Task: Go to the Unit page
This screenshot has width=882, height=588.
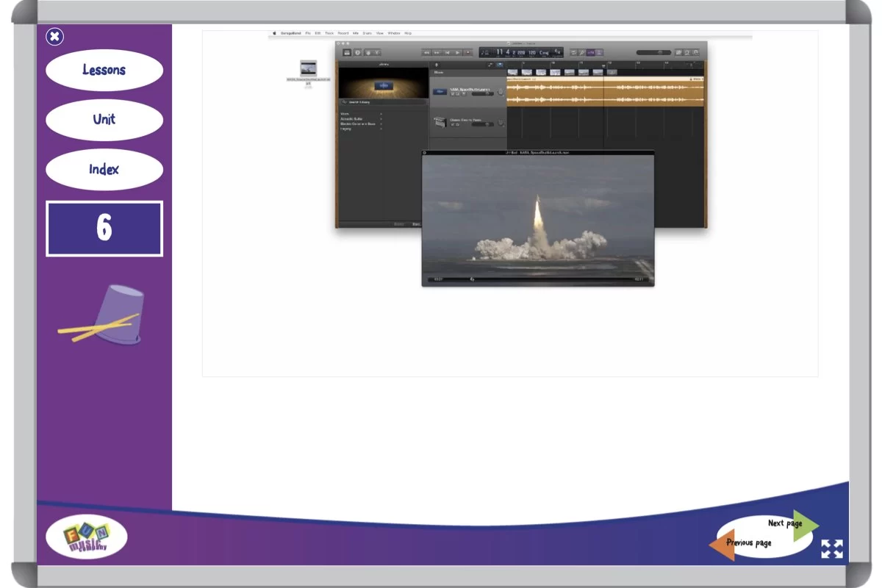Action: tap(104, 119)
